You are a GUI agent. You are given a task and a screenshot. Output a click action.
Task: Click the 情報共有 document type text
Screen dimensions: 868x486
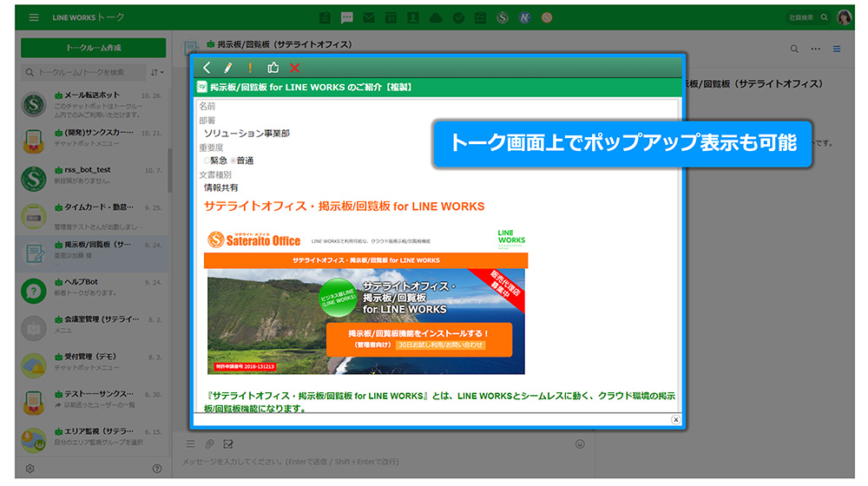(220, 187)
